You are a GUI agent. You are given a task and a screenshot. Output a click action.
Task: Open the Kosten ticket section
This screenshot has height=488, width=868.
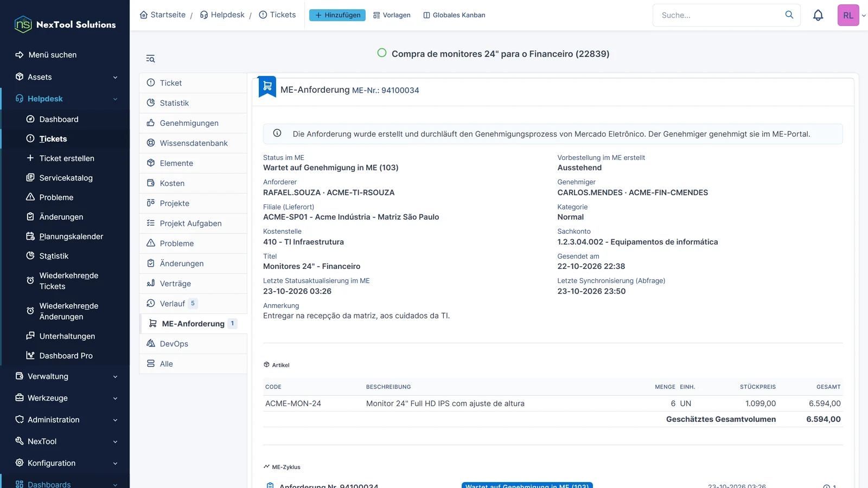(x=193, y=183)
